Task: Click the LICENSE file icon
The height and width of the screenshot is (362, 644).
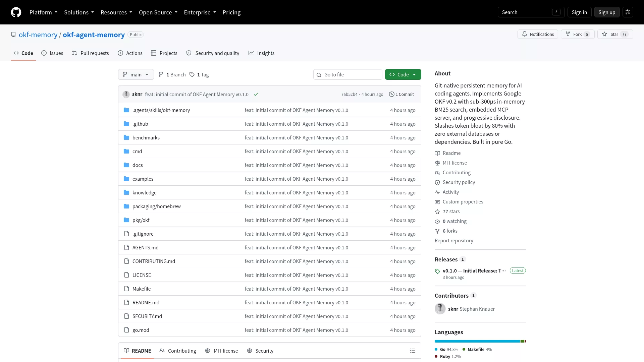Action: 126,275
